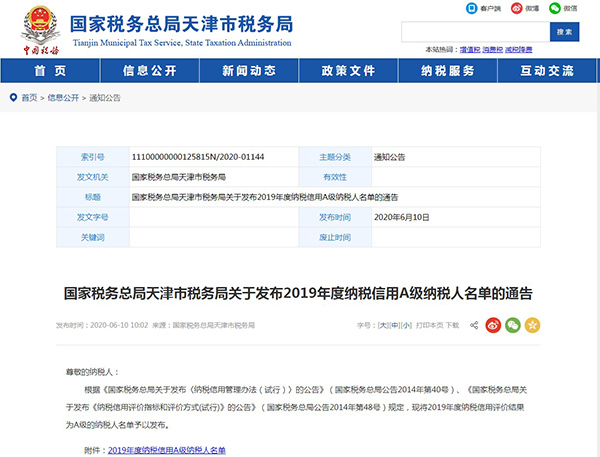Image resolution: width=600 pixels, height=457 pixels.
Task: Click the site search input field
Action: [471, 32]
